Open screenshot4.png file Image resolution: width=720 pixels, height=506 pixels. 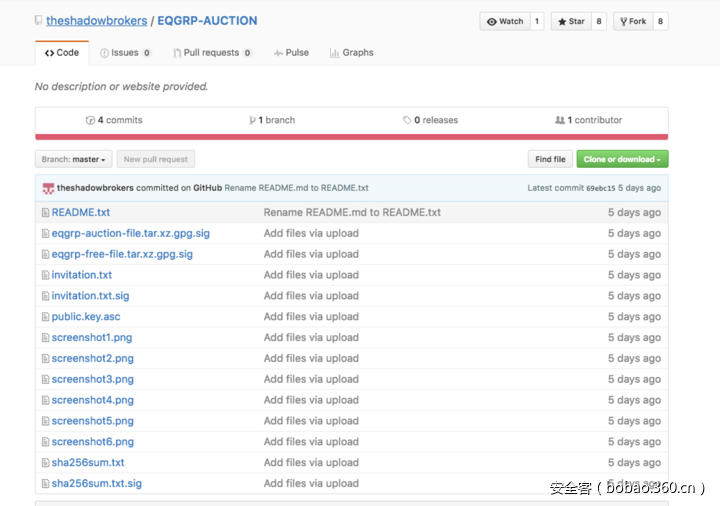click(93, 400)
